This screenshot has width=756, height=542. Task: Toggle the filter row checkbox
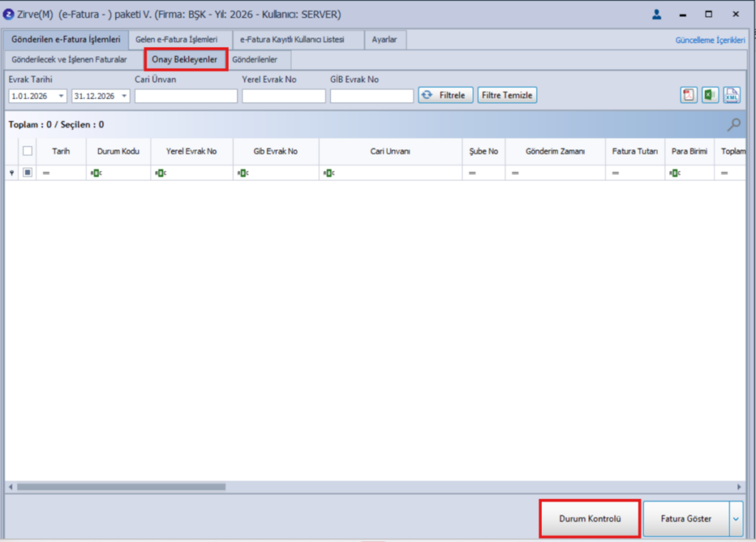[x=27, y=172]
